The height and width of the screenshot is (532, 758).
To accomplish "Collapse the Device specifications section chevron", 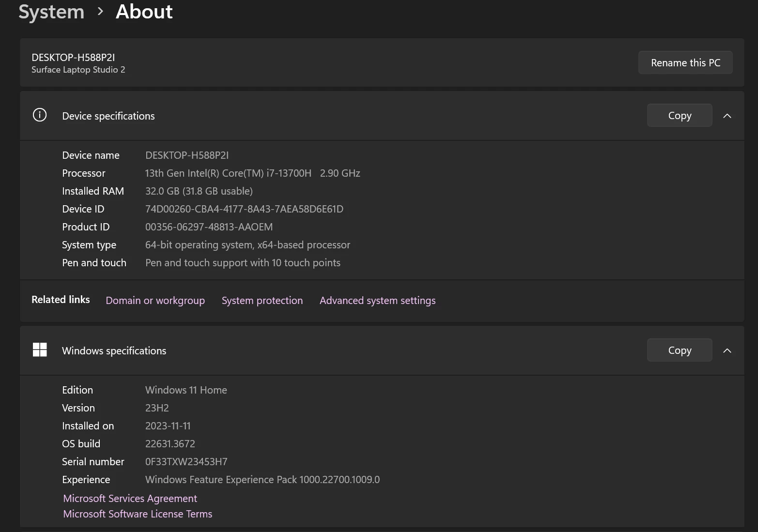I will (727, 116).
